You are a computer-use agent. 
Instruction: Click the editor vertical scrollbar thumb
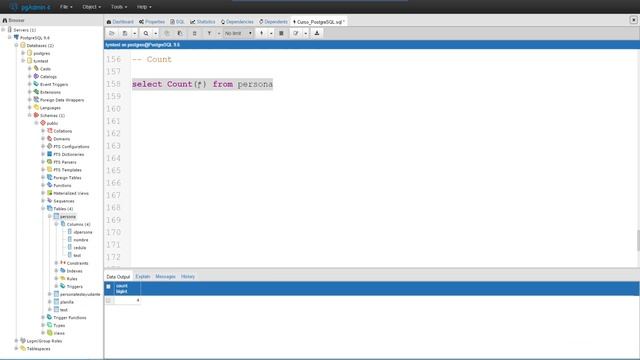638,240
